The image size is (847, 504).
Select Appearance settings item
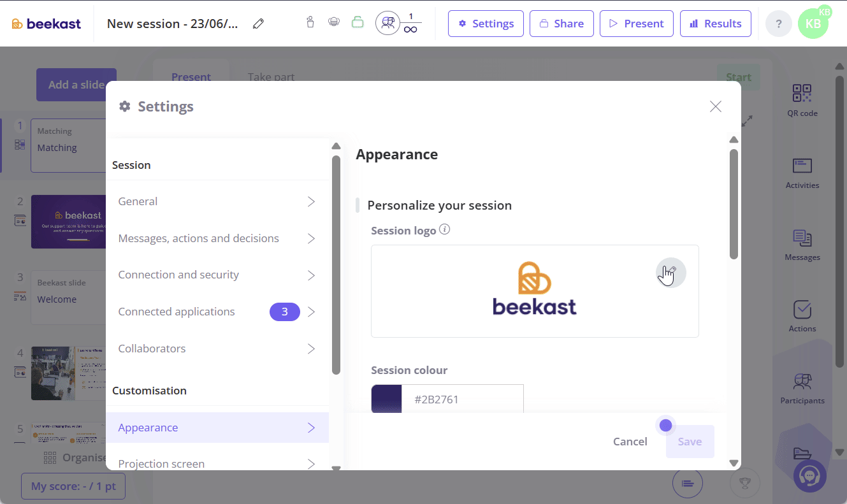(217, 428)
